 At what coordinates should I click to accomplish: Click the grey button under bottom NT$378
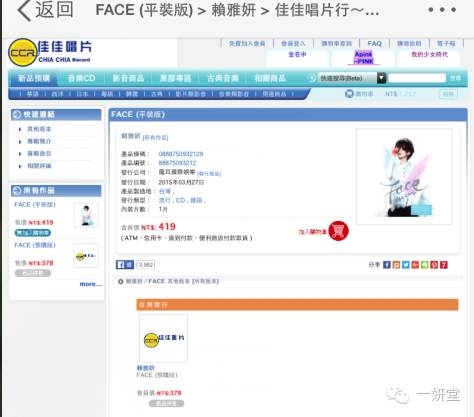coord(166,404)
